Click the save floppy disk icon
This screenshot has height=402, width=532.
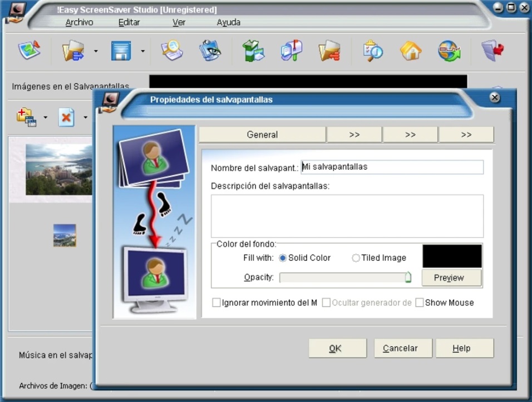121,51
